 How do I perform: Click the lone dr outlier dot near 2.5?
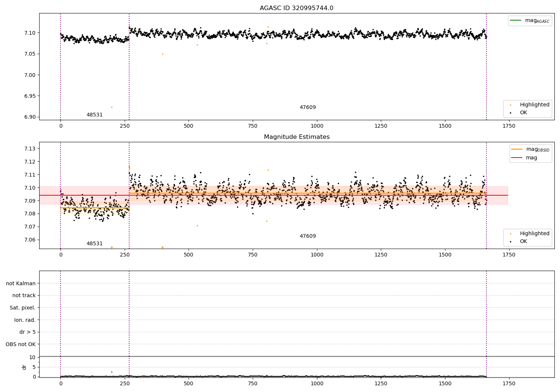[112, 372]
